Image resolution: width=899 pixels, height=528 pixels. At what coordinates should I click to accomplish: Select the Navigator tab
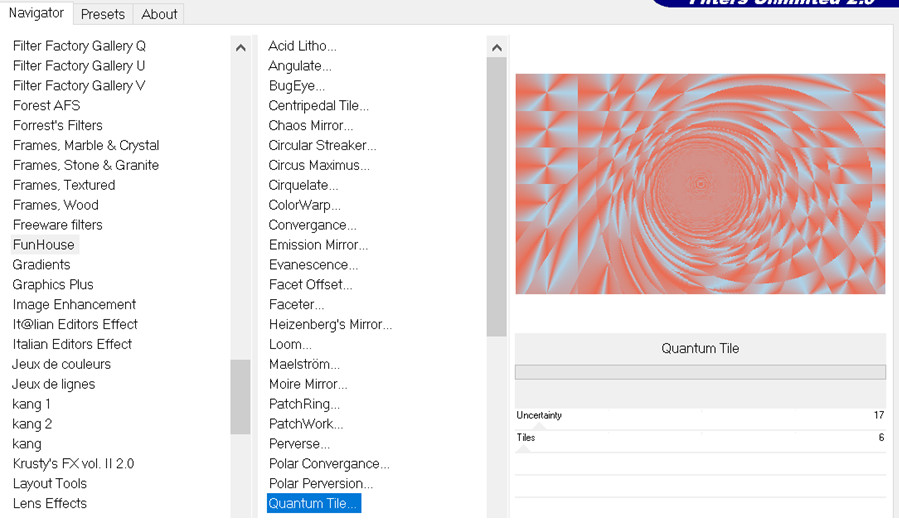coord(36,13)
